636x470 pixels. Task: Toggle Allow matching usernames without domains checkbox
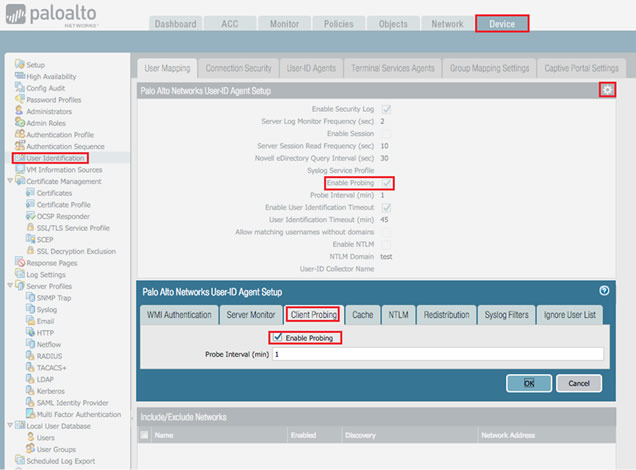[386, 232]
